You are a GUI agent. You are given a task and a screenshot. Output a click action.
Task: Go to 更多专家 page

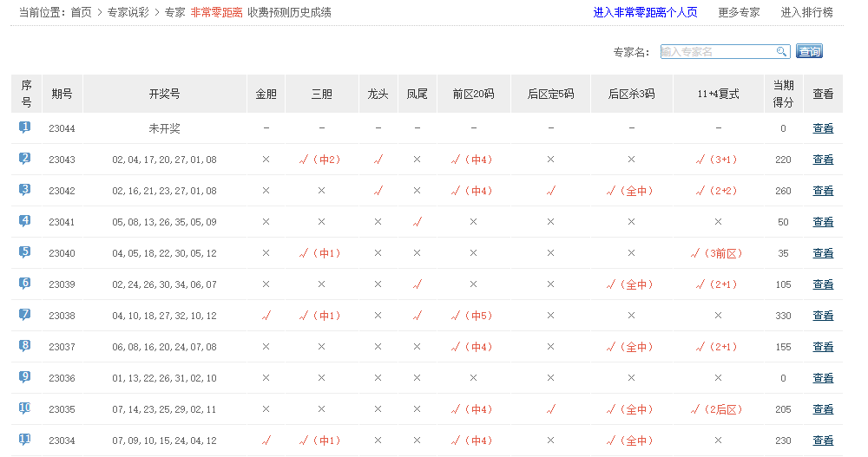tap(739, 12)
